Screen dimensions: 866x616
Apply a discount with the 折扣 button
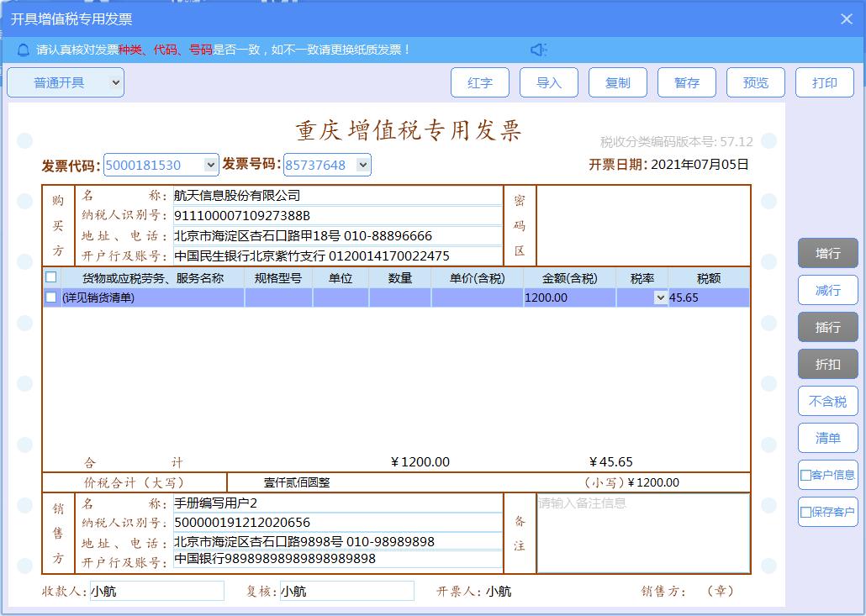pos(827,364)
